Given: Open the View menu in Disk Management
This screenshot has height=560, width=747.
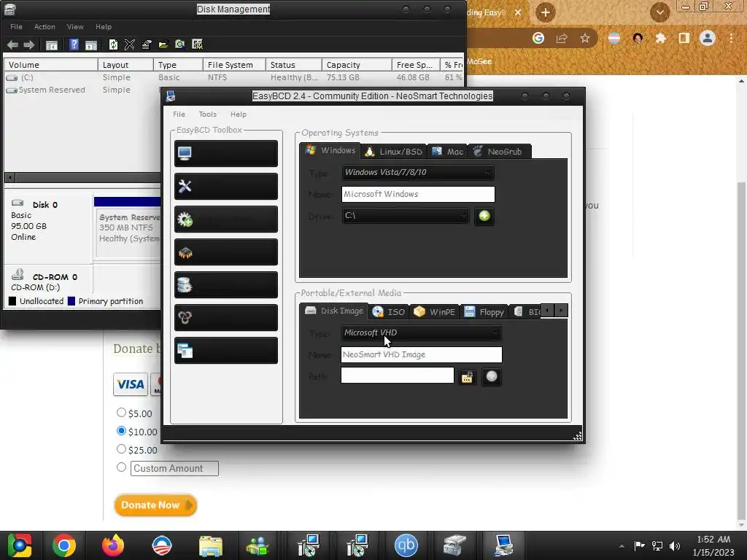Looking at the screenshot, I should coord(75,27).
